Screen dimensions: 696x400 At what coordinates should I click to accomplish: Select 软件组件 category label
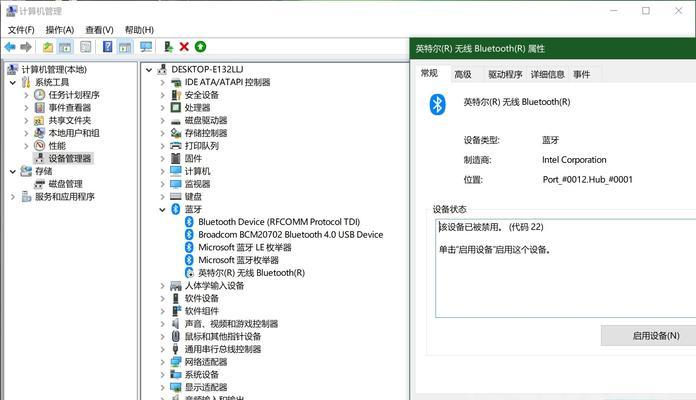click(x=202, y=311)
